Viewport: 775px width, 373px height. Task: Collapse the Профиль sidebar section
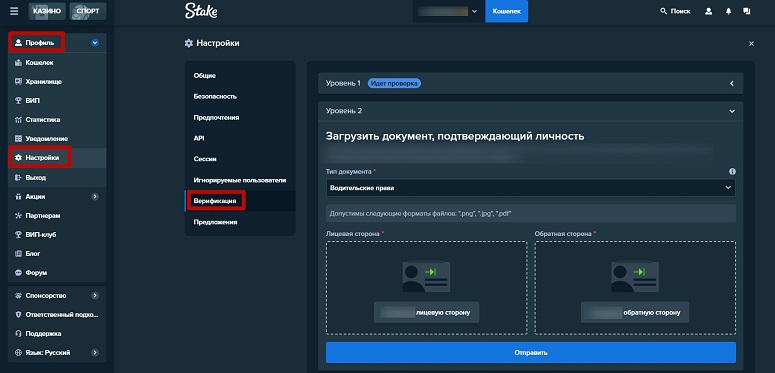[95, 43]
